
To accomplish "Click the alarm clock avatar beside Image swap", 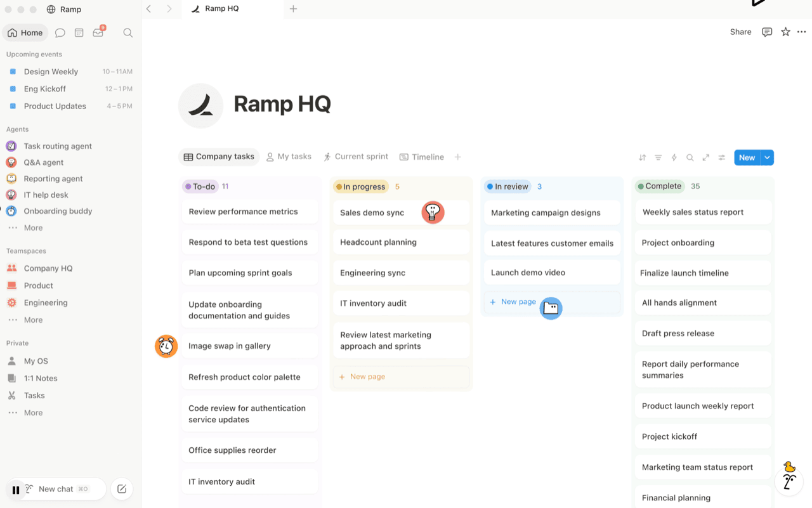I will pyautogui.click(x=166, y=346).
